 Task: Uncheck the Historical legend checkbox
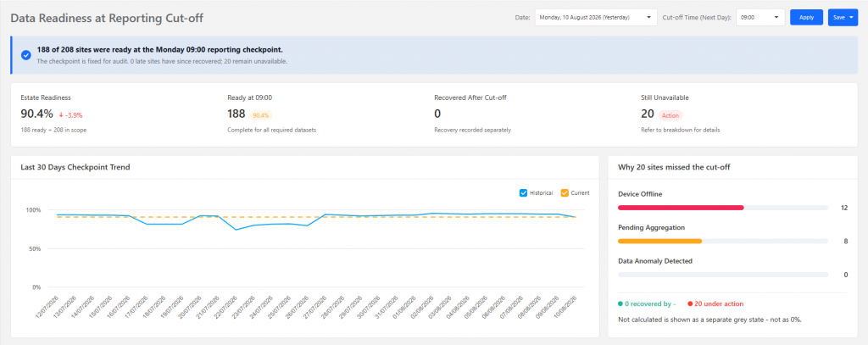pos(523,193)
